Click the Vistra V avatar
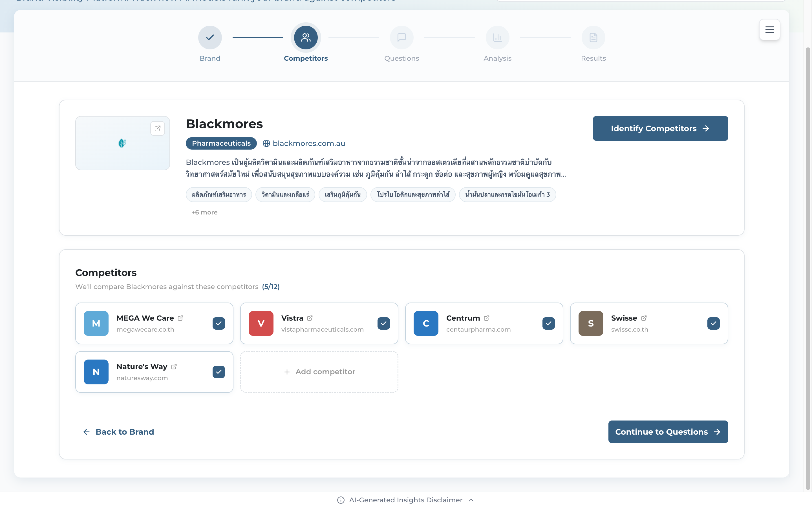 (x=261, y=323)
